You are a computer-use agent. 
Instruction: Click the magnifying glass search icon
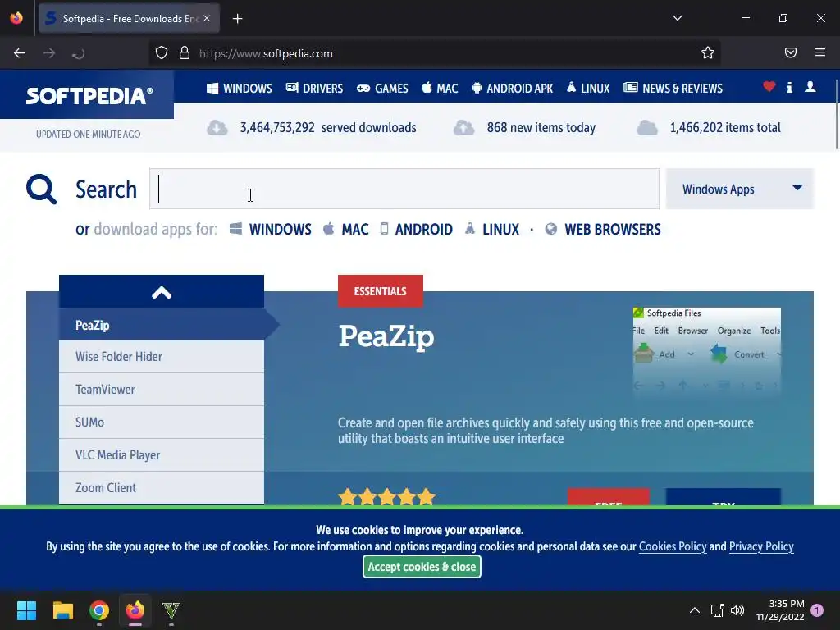(x=41, y=189)
